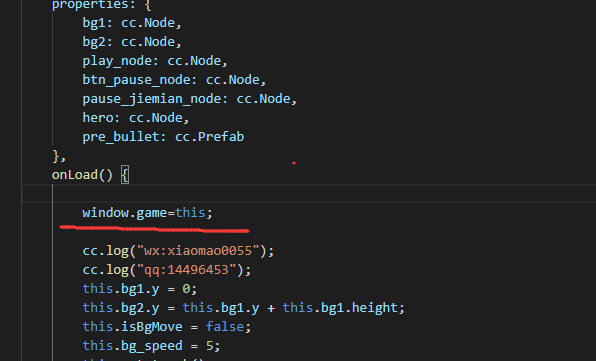This screenshot has height=361, width=596.
Task: Click the false value of isBgMove
Action: (225, 327)
